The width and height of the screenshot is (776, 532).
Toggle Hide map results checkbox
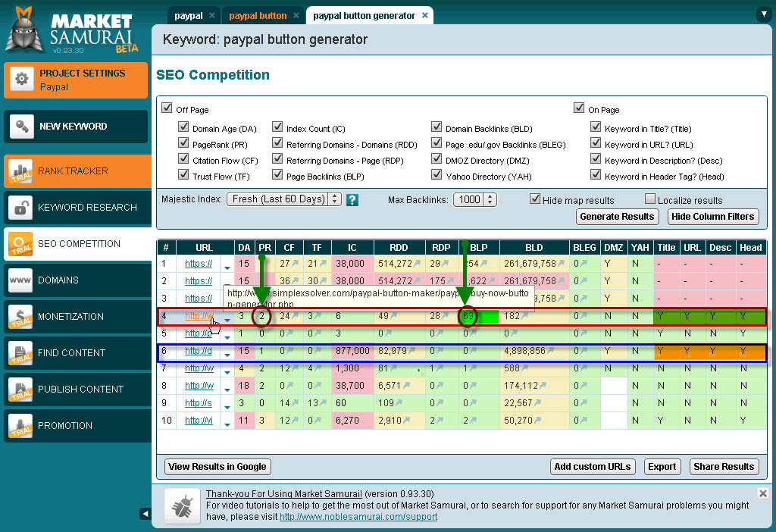coord(535,199)
